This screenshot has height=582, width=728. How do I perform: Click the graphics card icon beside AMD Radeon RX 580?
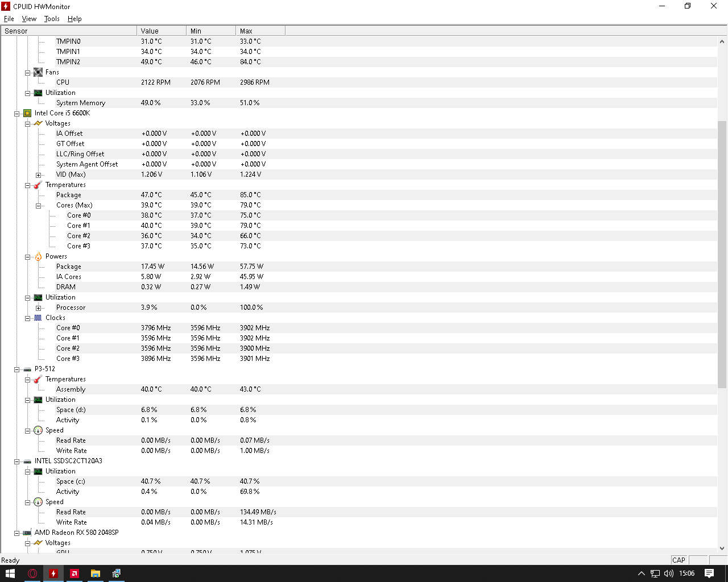pyautogui.click(x=27, y=533)
